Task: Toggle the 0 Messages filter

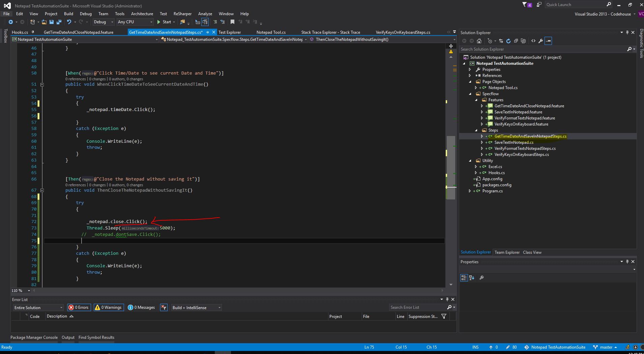Action: [142, 307]
